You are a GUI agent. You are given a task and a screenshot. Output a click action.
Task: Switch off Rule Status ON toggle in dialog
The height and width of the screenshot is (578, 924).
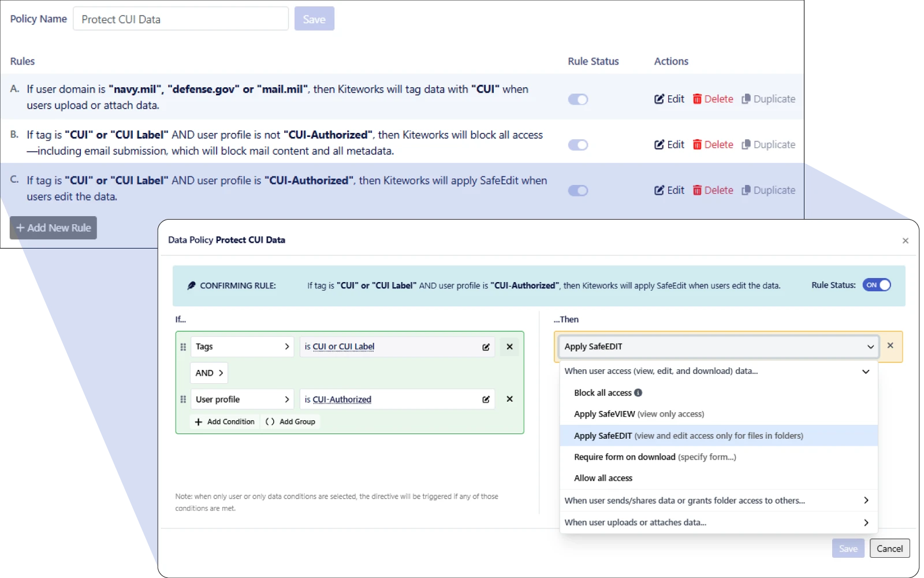point(877,285)
